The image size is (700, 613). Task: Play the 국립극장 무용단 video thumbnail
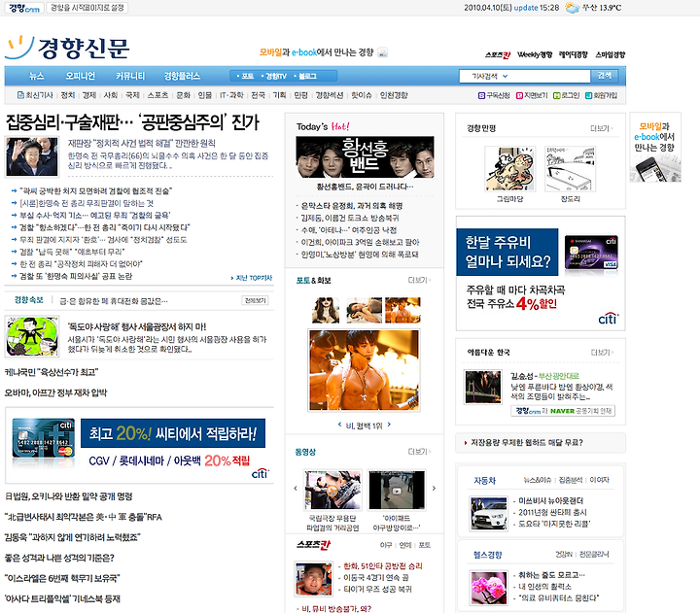point(332,490)
